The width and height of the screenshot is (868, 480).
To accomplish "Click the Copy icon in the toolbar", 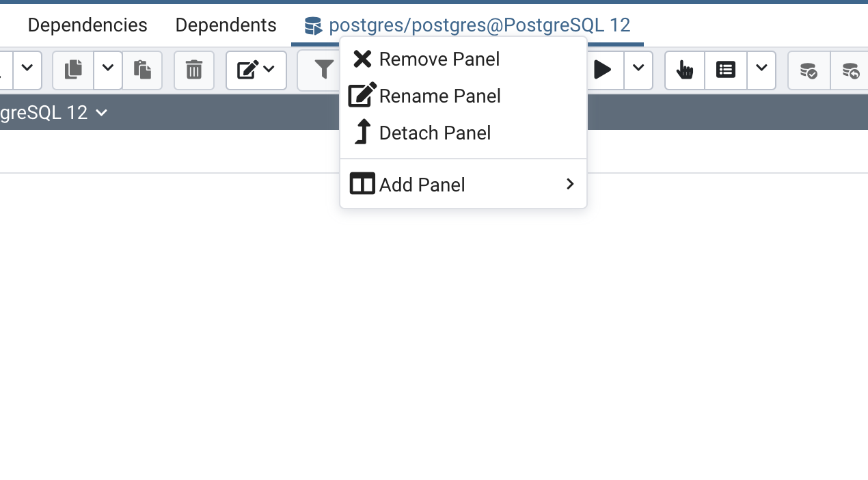I will point(74,70).
